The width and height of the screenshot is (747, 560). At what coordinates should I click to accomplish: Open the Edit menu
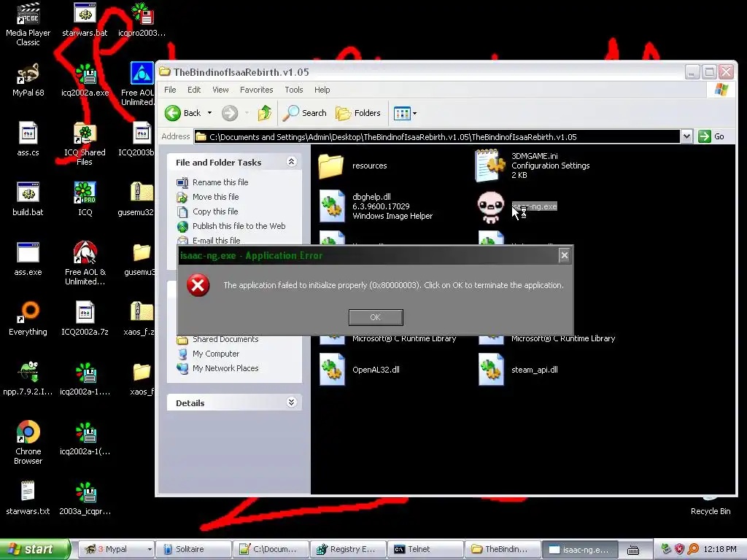[x=194, y=90]
